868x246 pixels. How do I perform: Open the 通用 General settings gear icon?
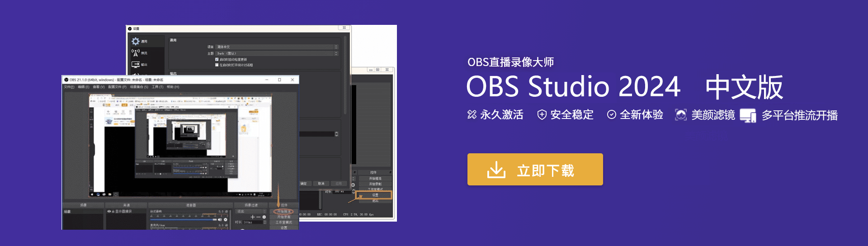(136, 41)
